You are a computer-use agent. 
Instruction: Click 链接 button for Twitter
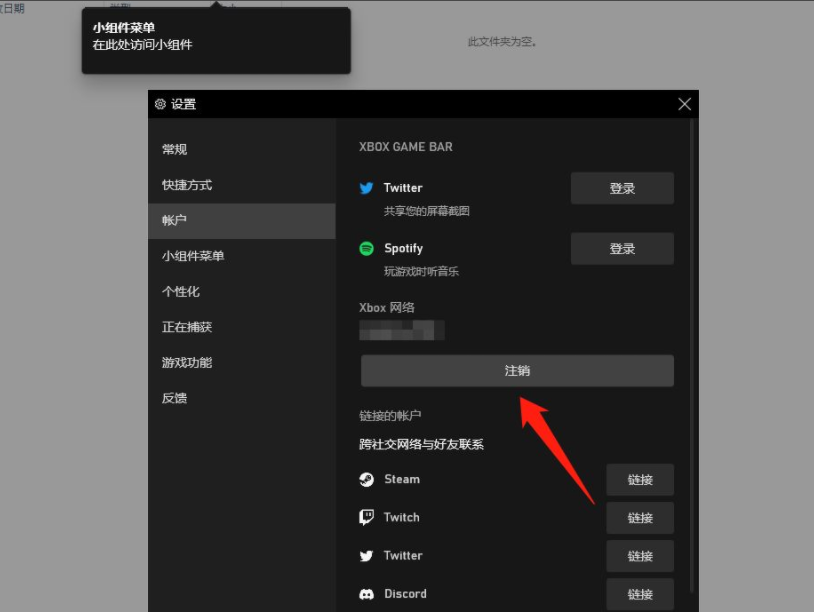coord(640,556)
